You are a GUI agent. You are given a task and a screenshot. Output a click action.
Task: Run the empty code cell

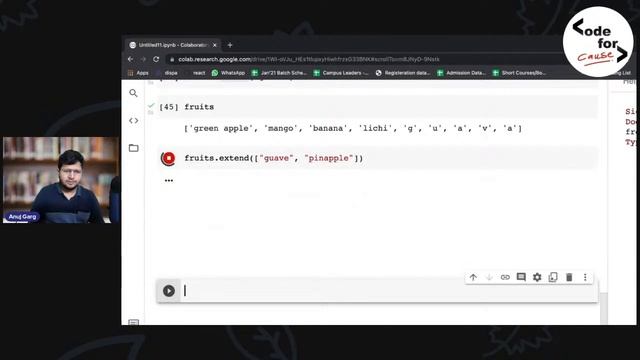(169, 291)
